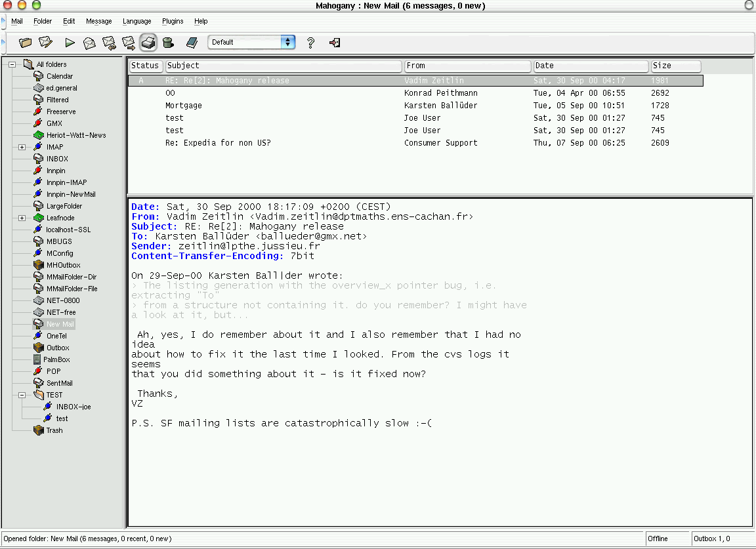Open the Folder menu
The height and width of the screenshot is (549, 756).
click(x=43, y=21)
